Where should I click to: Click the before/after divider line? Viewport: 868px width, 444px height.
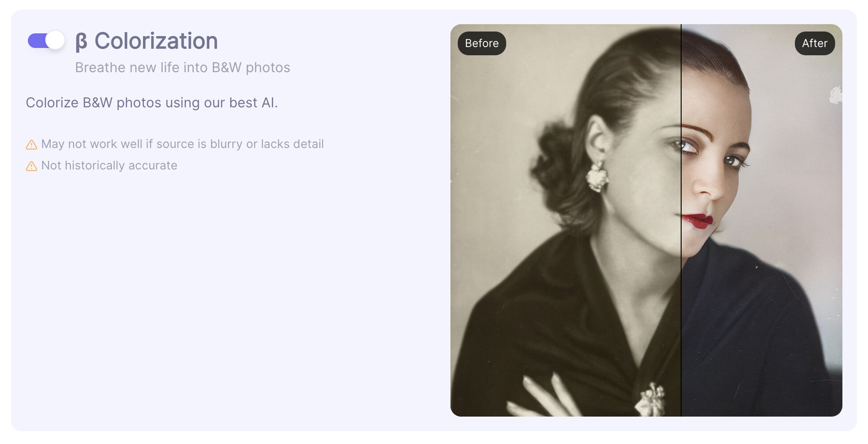681,274
